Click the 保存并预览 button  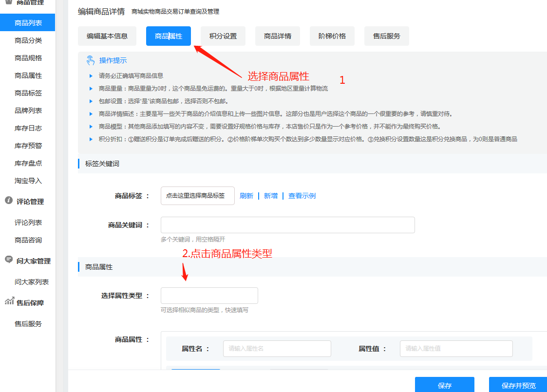[518, 384]
